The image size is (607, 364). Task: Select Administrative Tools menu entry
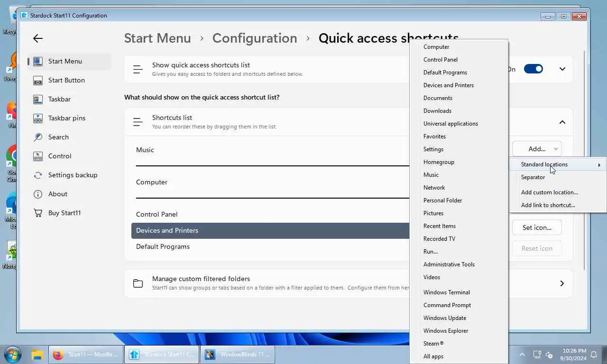(459, 264)
